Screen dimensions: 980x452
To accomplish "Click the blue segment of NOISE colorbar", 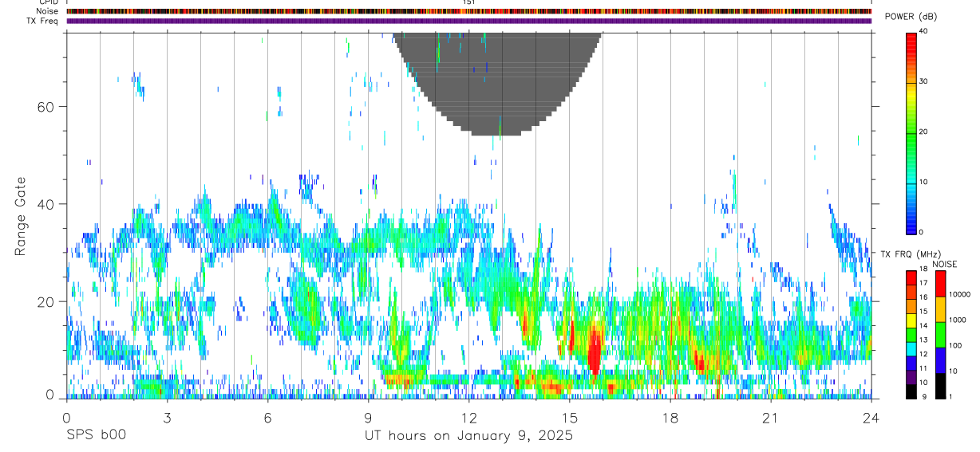I will [x=940, y=360].
